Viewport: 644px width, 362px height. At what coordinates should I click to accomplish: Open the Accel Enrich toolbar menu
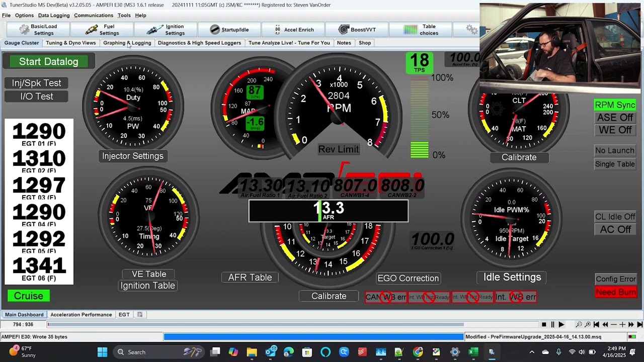(293, 30)
